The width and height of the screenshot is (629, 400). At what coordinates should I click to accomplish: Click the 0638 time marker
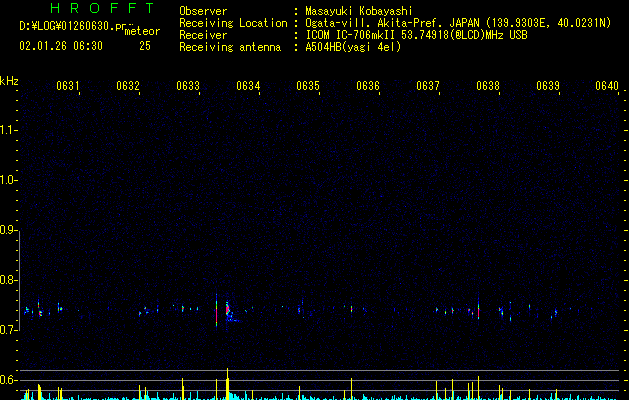click(x=488, y=86)
